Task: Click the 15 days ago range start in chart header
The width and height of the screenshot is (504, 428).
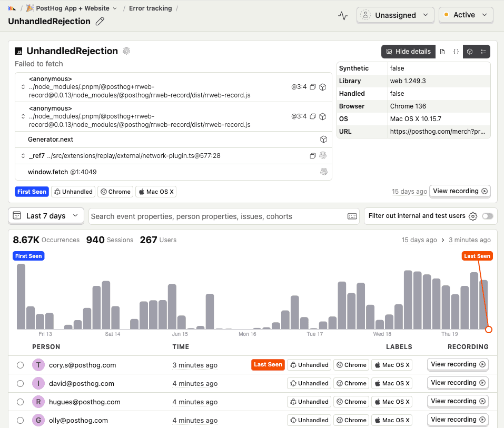Action: click(x=419, y=240)
